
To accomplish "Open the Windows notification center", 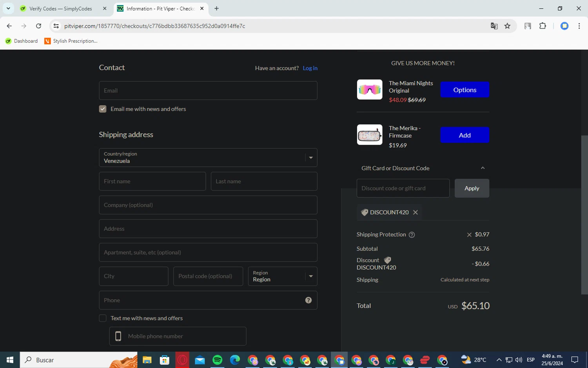I will (x=575, y=360).
